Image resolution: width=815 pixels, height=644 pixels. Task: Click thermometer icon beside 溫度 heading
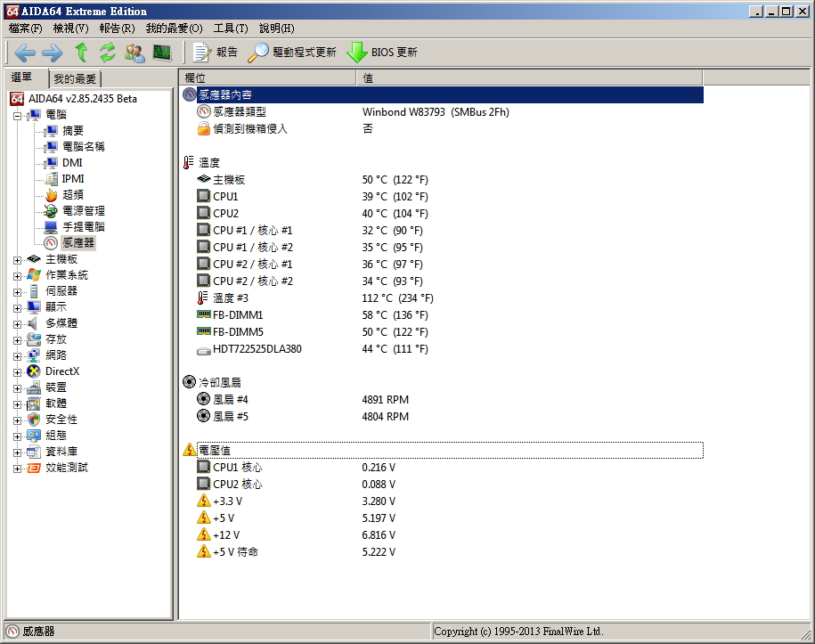[x=188, y=163]
